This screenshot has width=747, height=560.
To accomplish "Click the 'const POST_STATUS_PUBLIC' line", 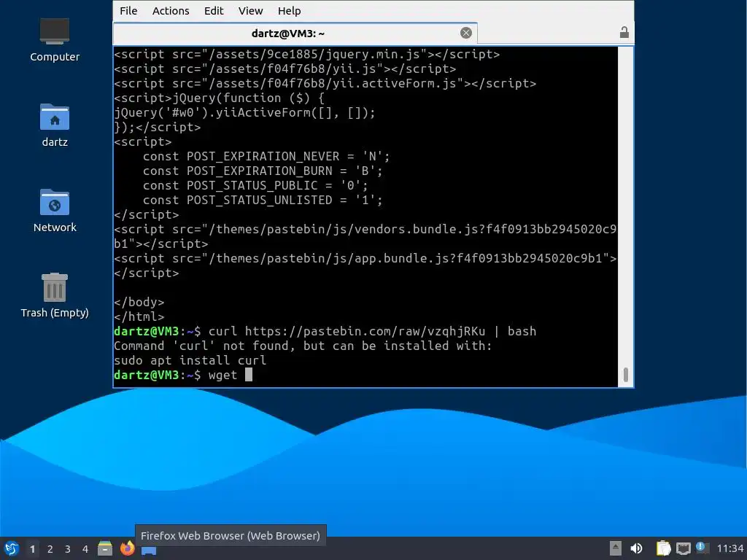I will tap(255, 185).
